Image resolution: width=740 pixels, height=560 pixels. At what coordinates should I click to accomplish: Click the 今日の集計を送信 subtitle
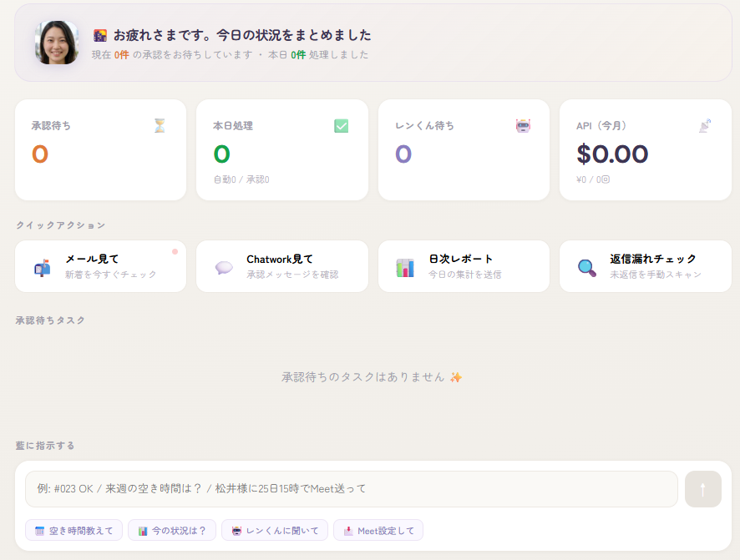(x=465, y=275)
